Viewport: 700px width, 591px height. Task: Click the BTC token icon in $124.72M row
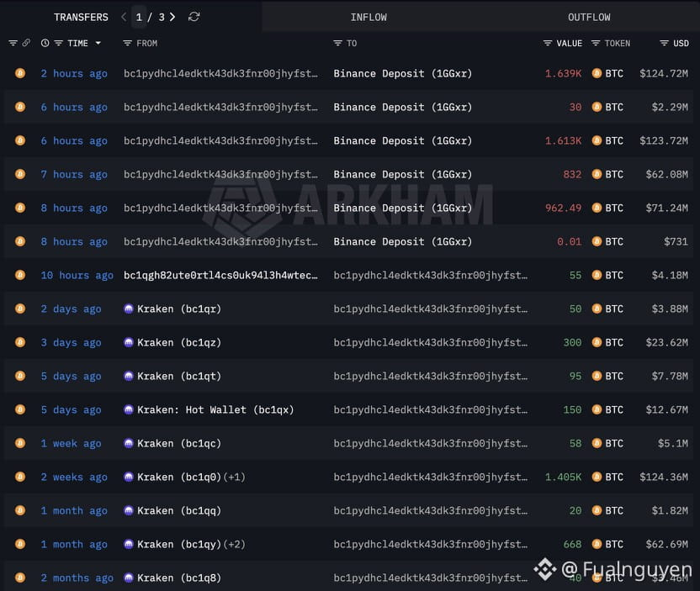[x=597, y=73]
